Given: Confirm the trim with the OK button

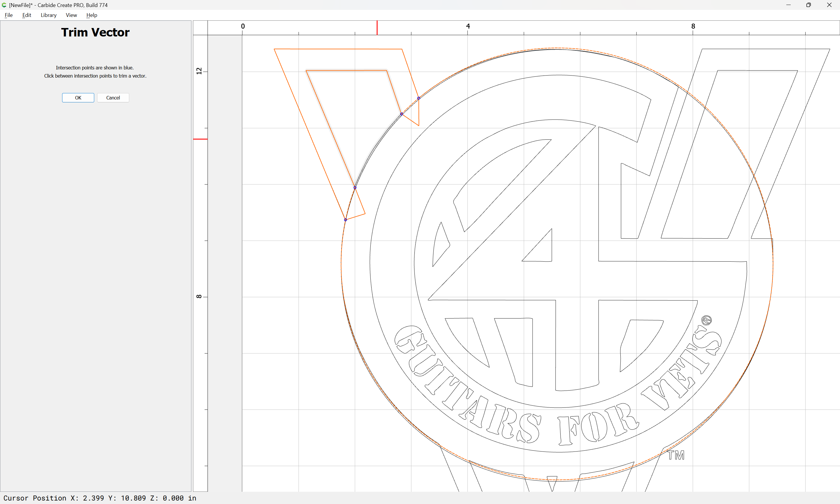Looking at the screenshot, I should pos(78,98).
